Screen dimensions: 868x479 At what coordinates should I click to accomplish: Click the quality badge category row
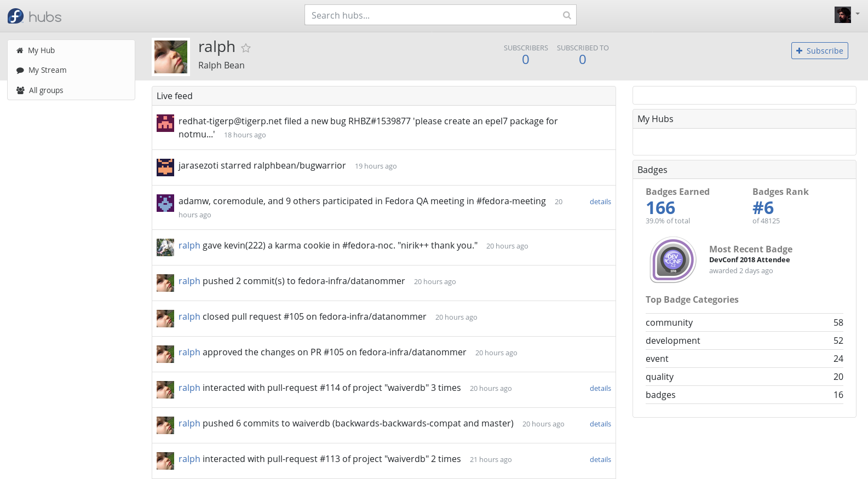pyautogui.click(x=744, y=377)
